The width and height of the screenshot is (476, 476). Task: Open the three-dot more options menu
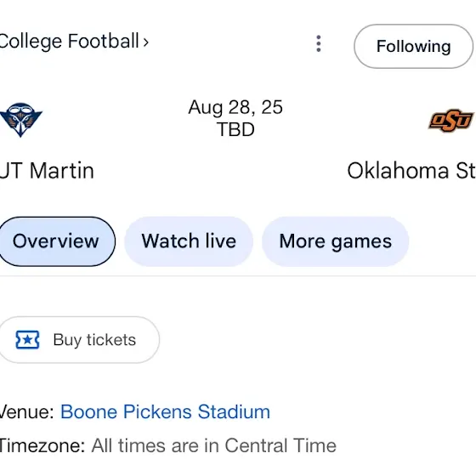(319, 43)
